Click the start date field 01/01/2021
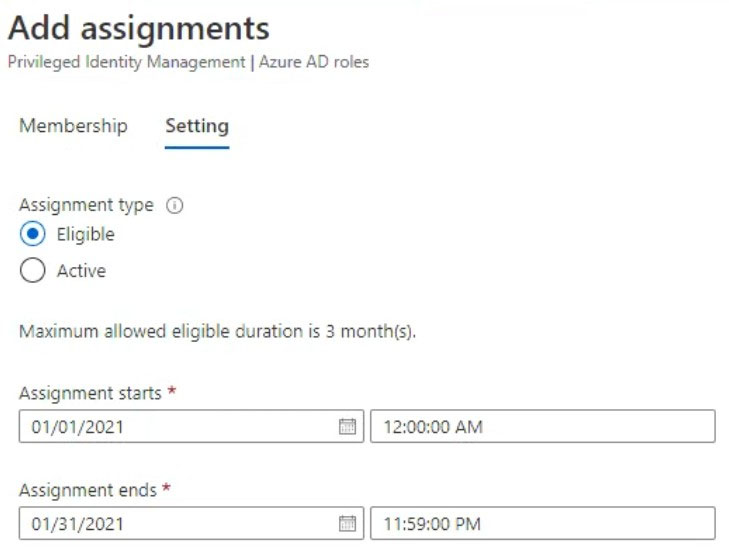Image resolution: width=729 pixels, height=555 pixels. point(191,426)
